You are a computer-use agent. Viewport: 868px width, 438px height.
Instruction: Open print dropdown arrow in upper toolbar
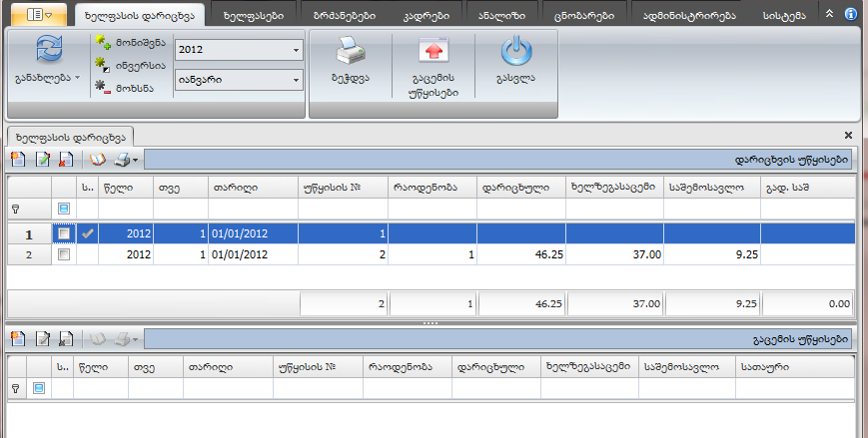[135, 161]
